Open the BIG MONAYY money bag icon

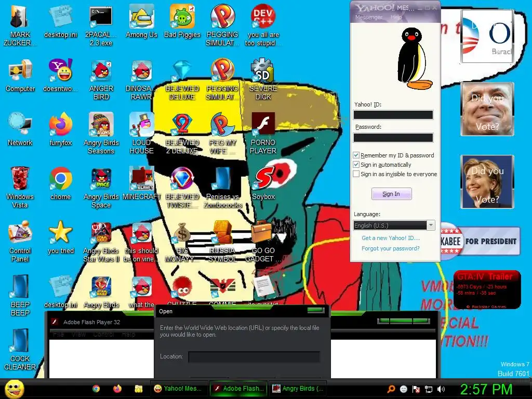pos(182,242)
